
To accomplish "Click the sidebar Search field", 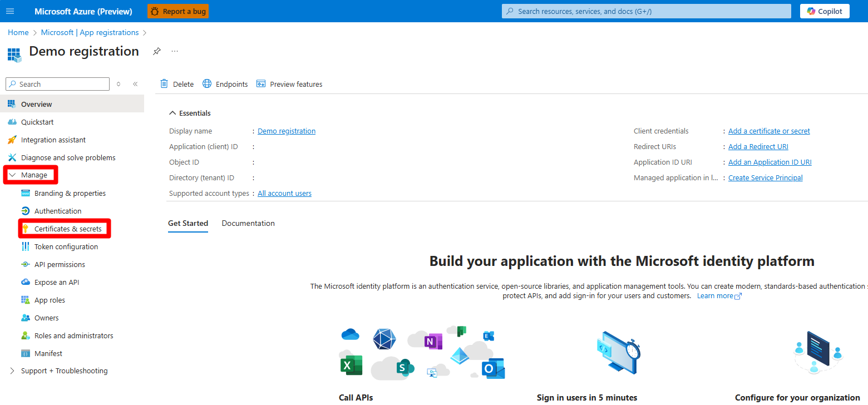I will click(x=58, y=84).
